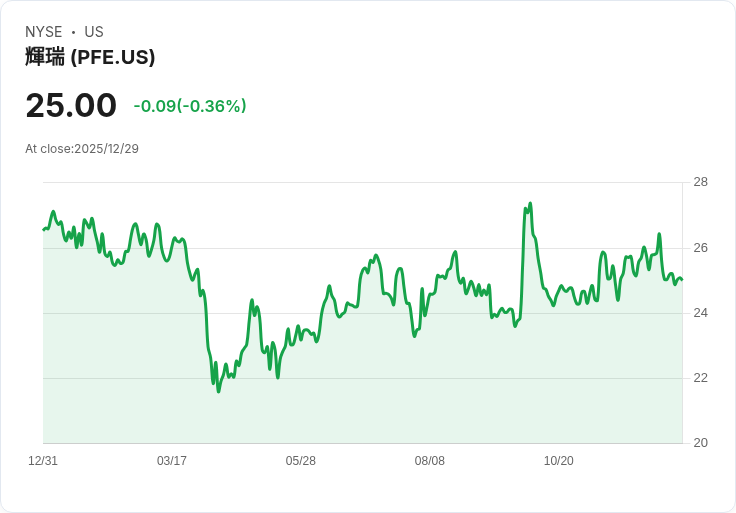Click the 20 price axis label

pos(700,443)
